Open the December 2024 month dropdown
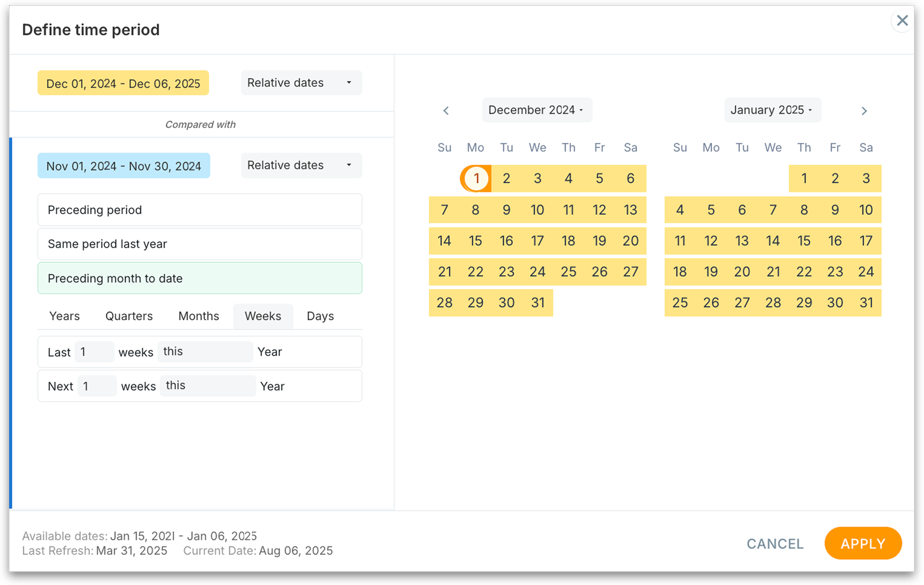 coord(537,110)
